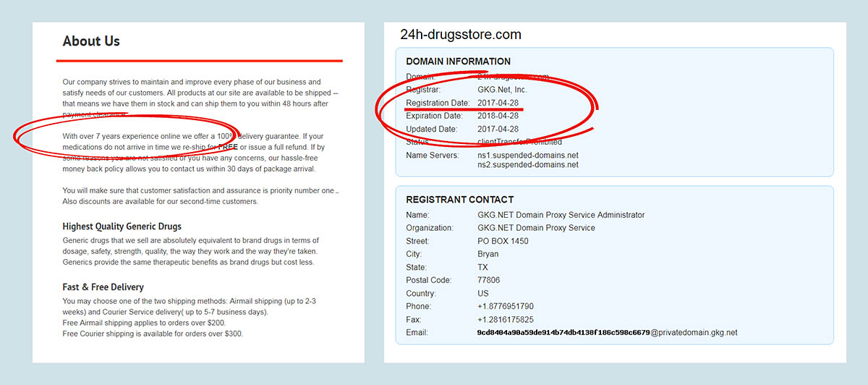Click the REGISTRANT CONTACT section header
Screen dimensions: 868x385
point(459,200)
